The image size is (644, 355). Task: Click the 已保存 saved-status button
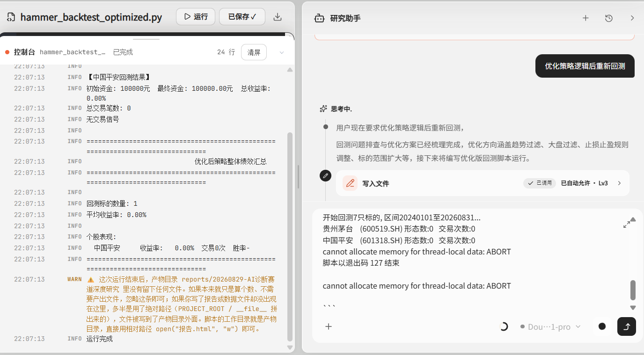242,17
